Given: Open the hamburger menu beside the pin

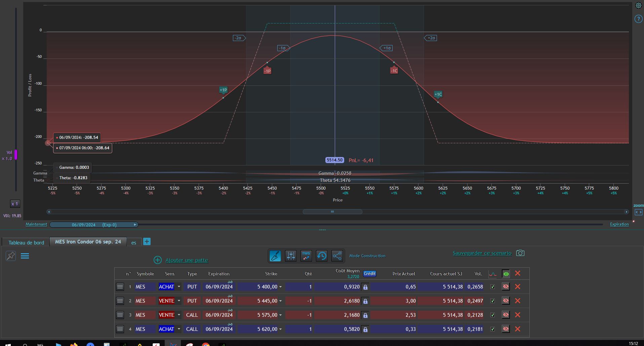Looking at the screenshot, I should tap(25, 256).
